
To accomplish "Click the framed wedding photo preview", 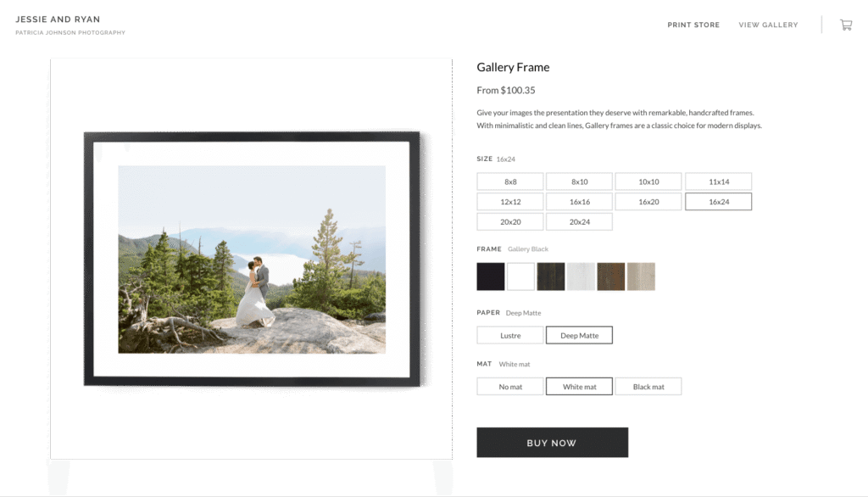I will click(x=252, y=260).
